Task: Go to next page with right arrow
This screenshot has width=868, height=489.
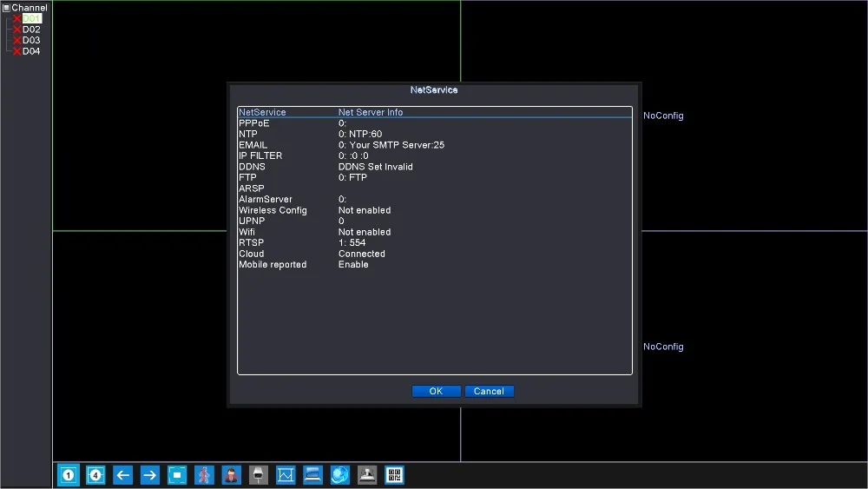Action: (150, 475)
